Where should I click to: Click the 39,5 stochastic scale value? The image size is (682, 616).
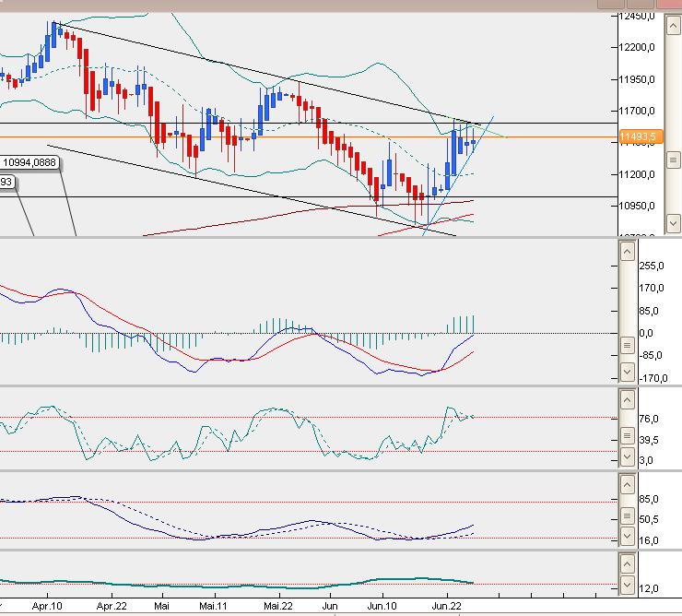click(x=649, y=440)
